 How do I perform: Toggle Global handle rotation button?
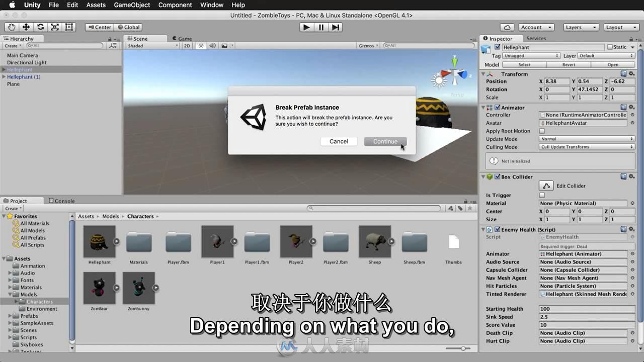[128, 27]
